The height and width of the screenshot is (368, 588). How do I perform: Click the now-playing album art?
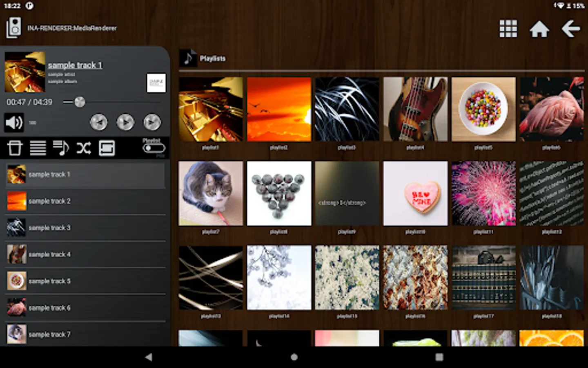25,72
